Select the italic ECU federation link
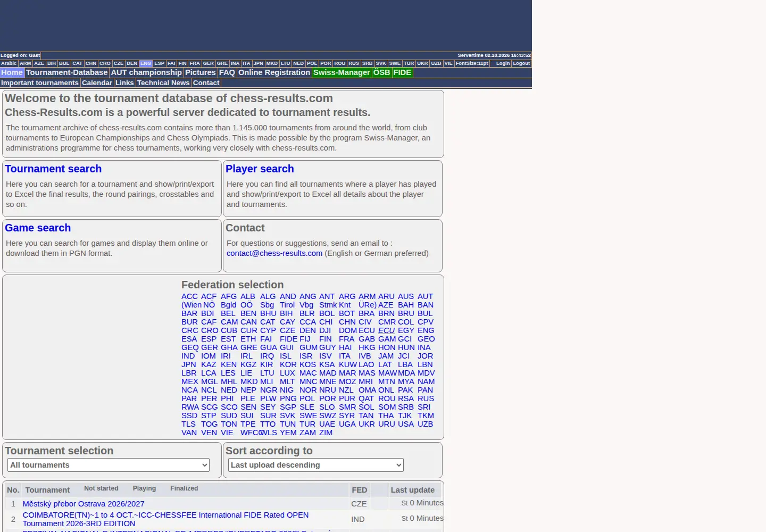This screenshot has width=766, height=532. 386,330
